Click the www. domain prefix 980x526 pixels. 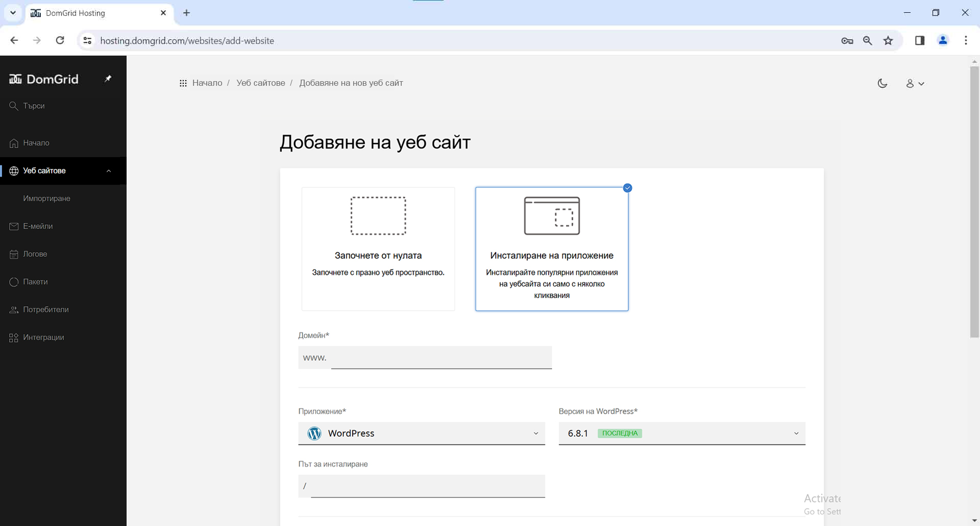[315, 358]
